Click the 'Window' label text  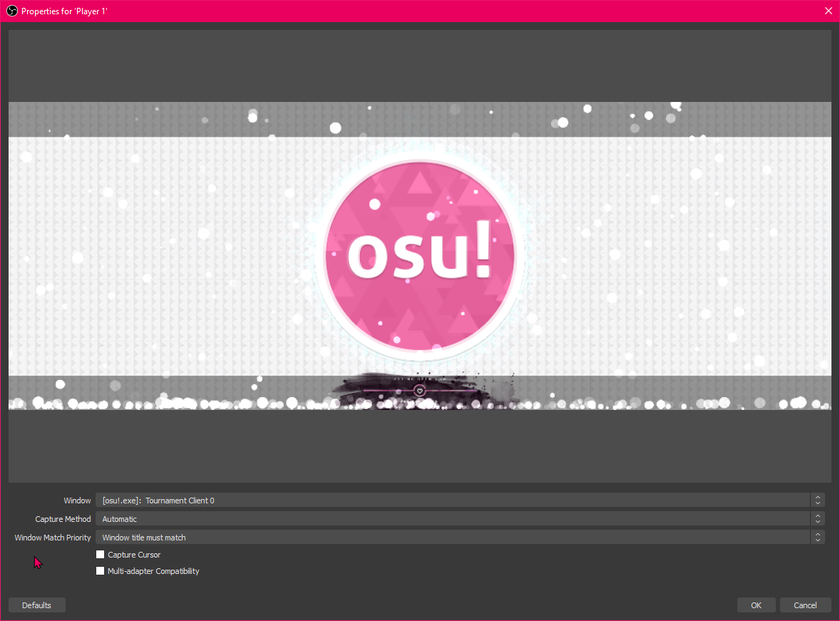click(77, 501)
